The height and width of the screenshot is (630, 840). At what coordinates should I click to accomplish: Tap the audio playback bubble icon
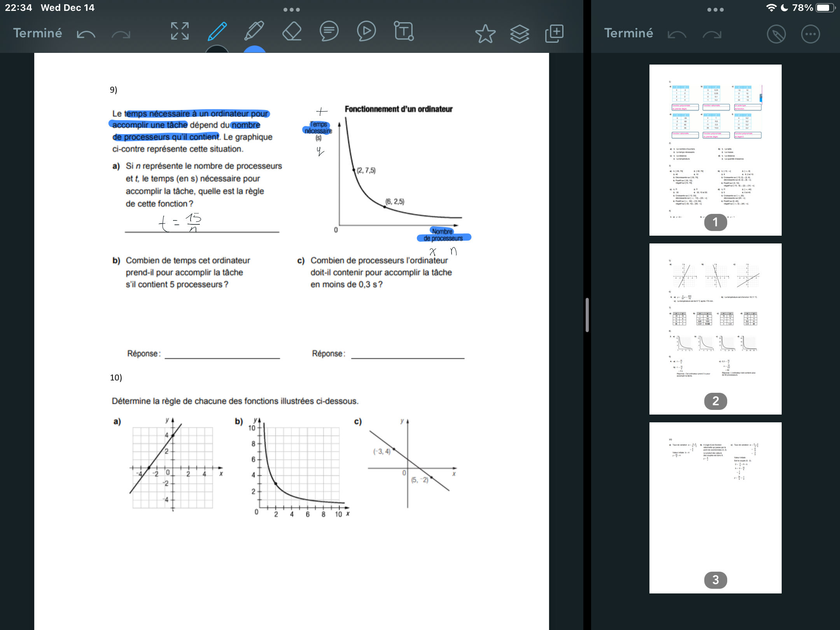(366, 31)
